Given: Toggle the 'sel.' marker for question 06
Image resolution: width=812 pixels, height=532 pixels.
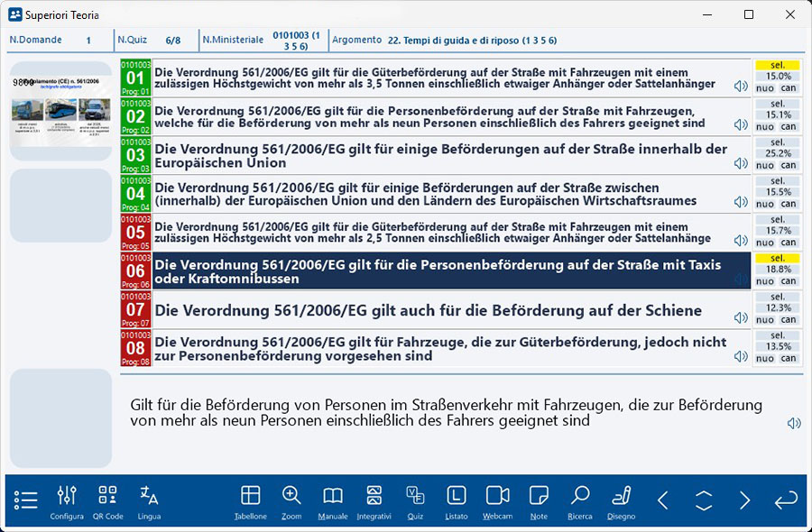Looking at the screenshot, I should pyautogui.click(x=777, y=258).
